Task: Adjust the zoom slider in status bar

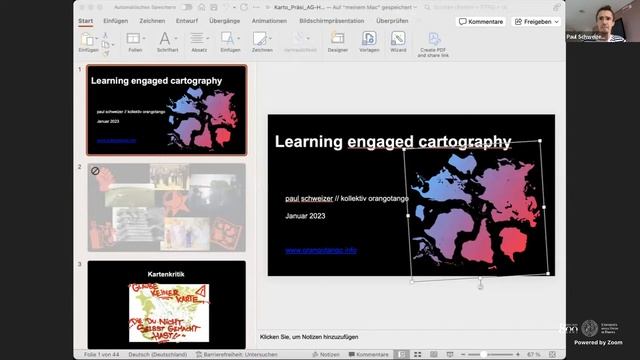Action: pos(490,355)
